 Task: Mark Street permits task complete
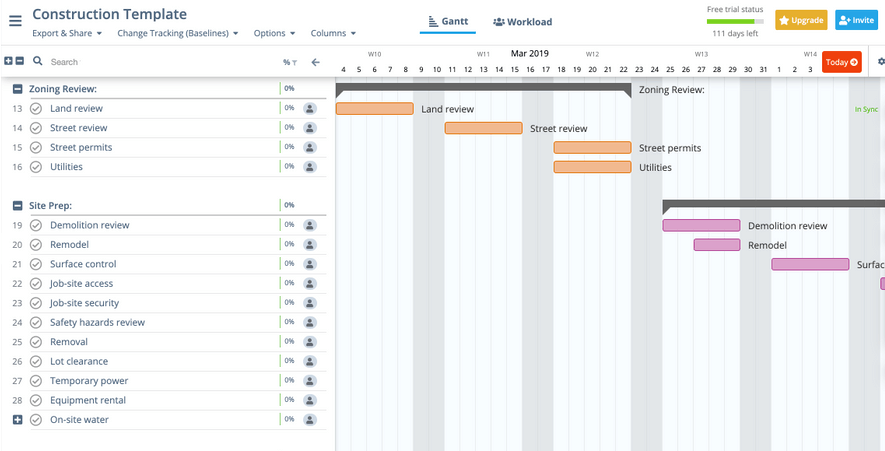point(36,147)
